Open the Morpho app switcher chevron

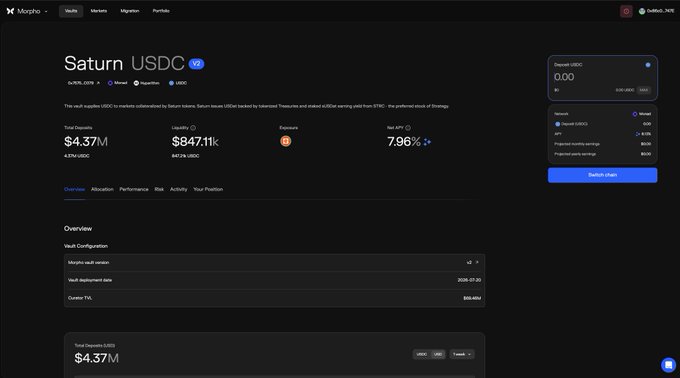pyautogui.click(x=46, y=12)
